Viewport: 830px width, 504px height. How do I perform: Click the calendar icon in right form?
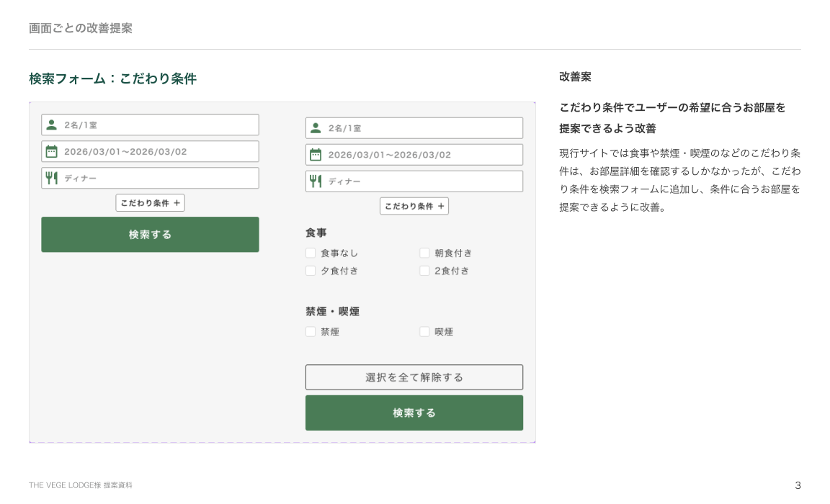(x=316, y=155)
